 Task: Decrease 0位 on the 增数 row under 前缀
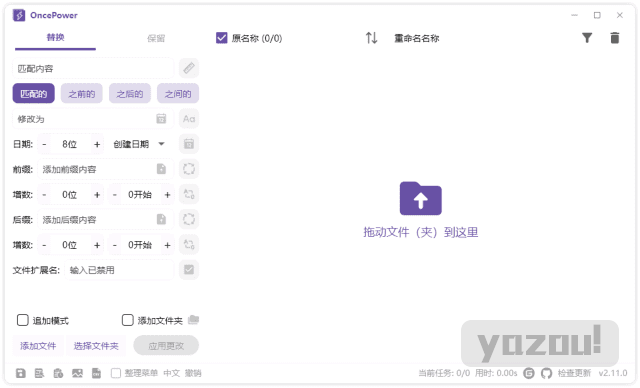point(44,195)
